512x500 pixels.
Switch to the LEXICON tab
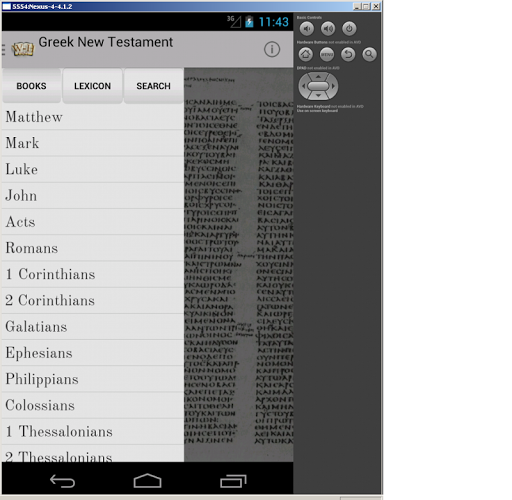[x=92, y=86]
